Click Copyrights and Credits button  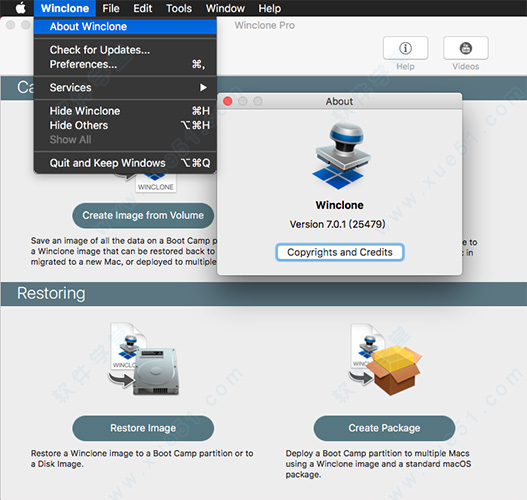point(340,252)
